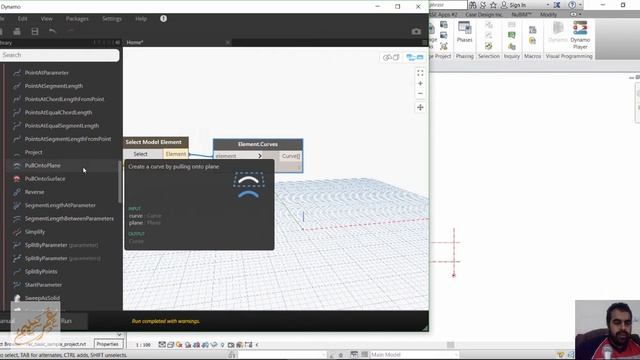The width and height of the screenshot is (640, 360).
Task: Close the Home* workspace tab
Action: (x=228, y=42)
